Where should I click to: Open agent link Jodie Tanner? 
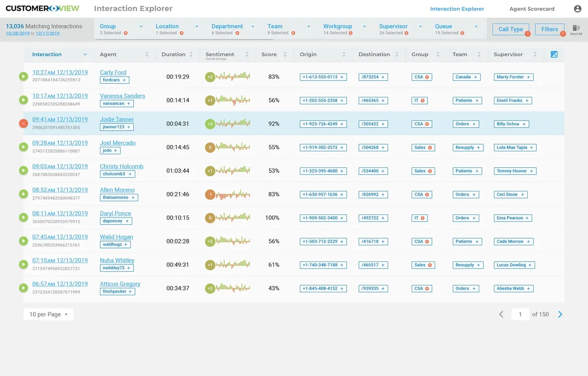117,119
